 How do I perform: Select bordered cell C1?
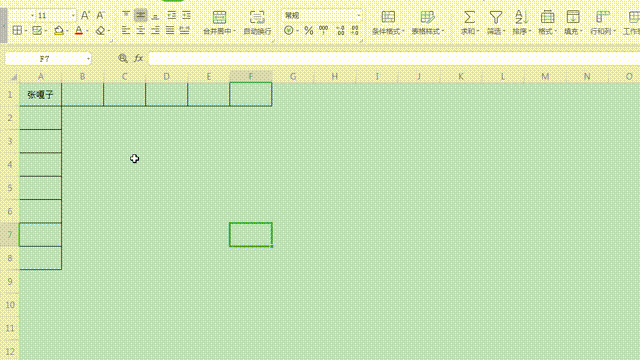pyautogui.click(x=124, y=95)
